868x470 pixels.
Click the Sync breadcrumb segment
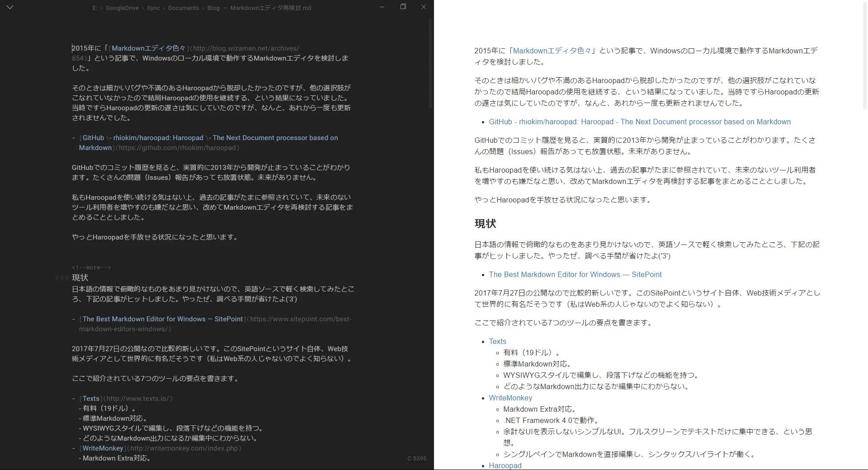click(153, 8)
